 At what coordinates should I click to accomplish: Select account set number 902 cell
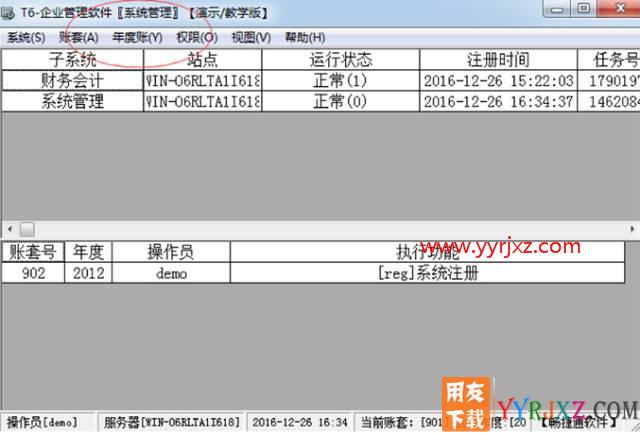click(33, 273)
